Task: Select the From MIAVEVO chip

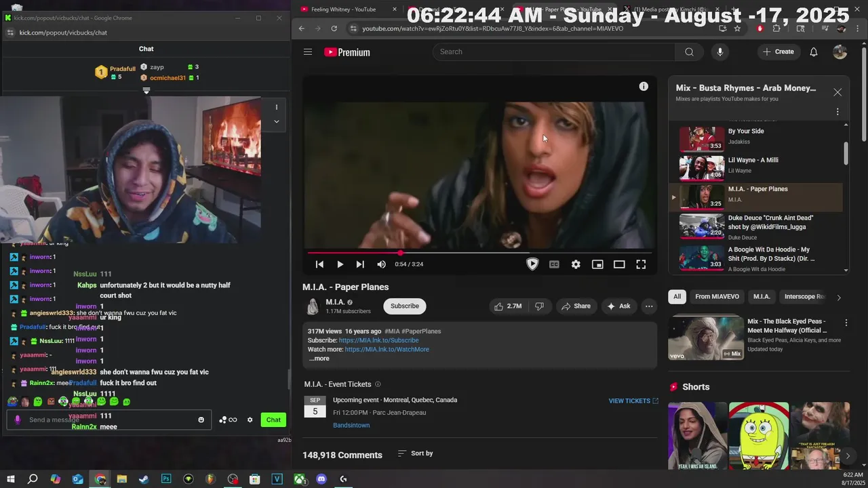Action: [x=717, y=297]
